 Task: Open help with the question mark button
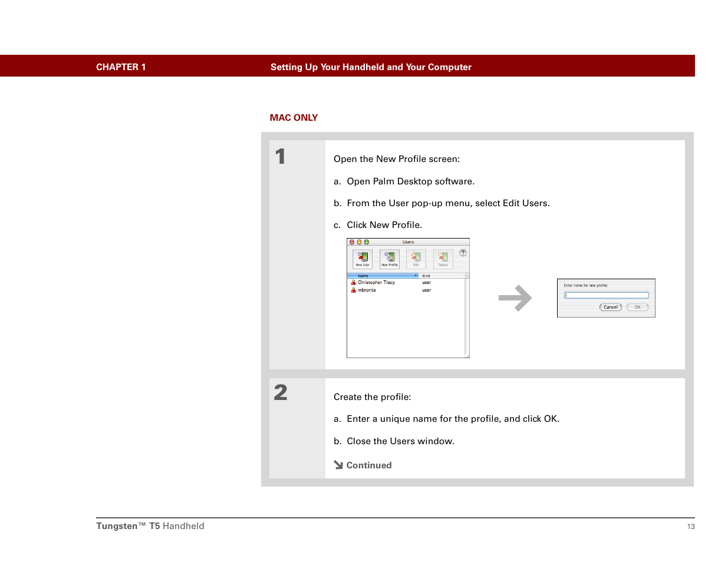coord(463,253)
